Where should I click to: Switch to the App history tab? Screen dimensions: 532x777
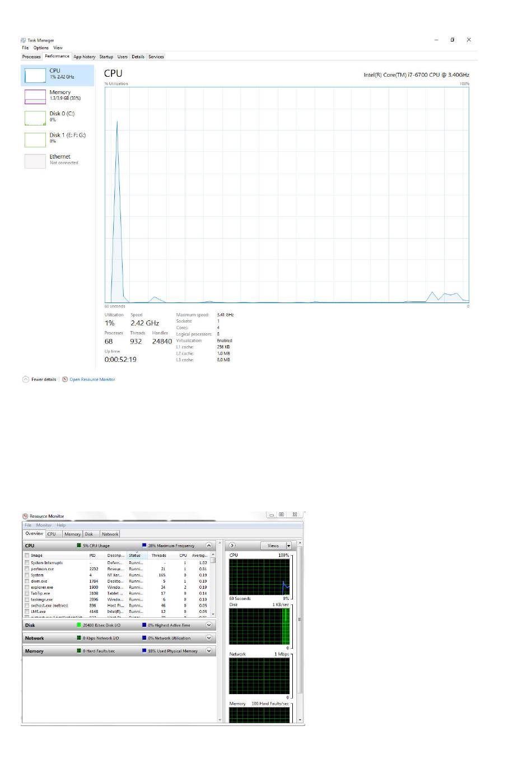(x=85, y=57)
